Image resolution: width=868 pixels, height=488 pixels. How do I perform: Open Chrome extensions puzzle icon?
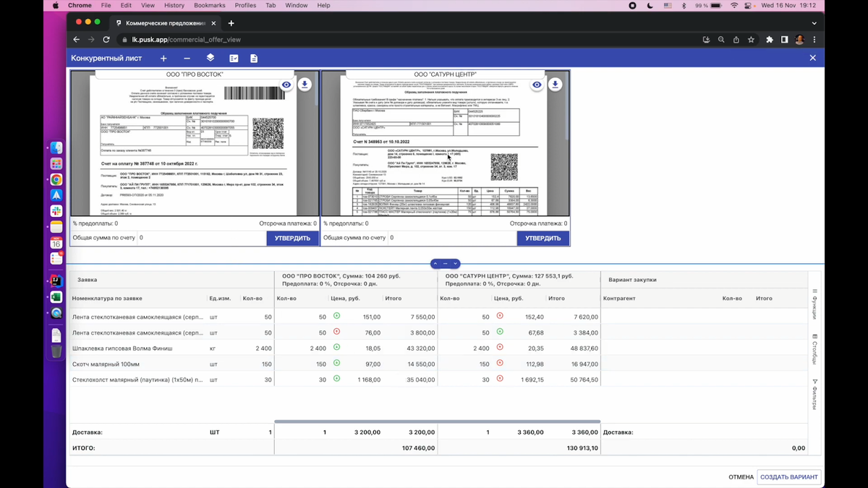pyautogui.click(x=770, y=40)
